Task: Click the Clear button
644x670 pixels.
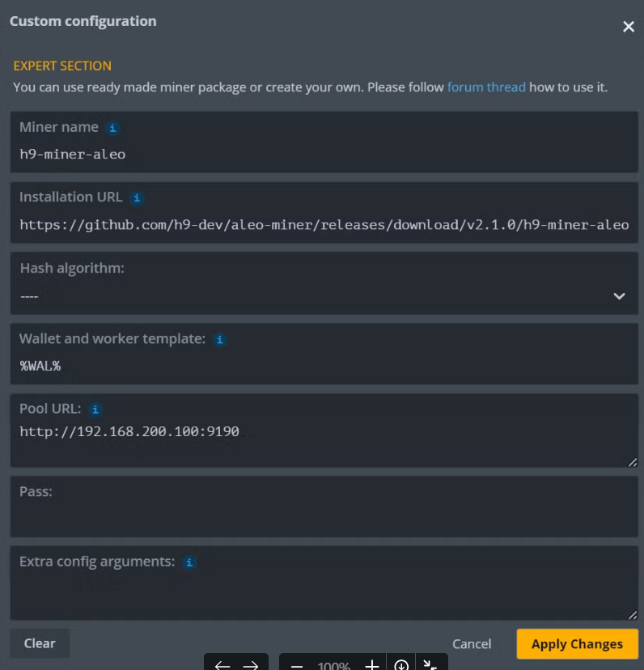Action: pos(40,643)
